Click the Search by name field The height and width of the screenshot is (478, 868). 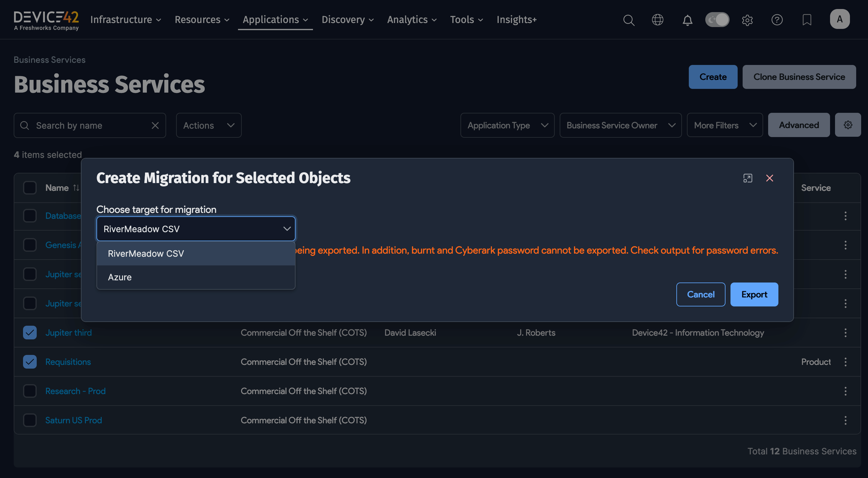[x=89, y=125]
